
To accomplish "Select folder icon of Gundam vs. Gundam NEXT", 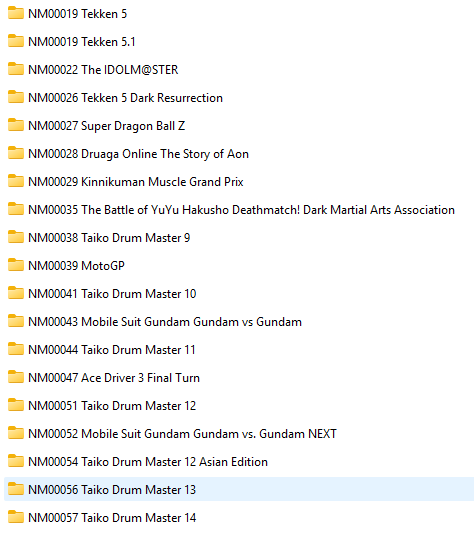I will pyautogui.click(x=16, y=433).
